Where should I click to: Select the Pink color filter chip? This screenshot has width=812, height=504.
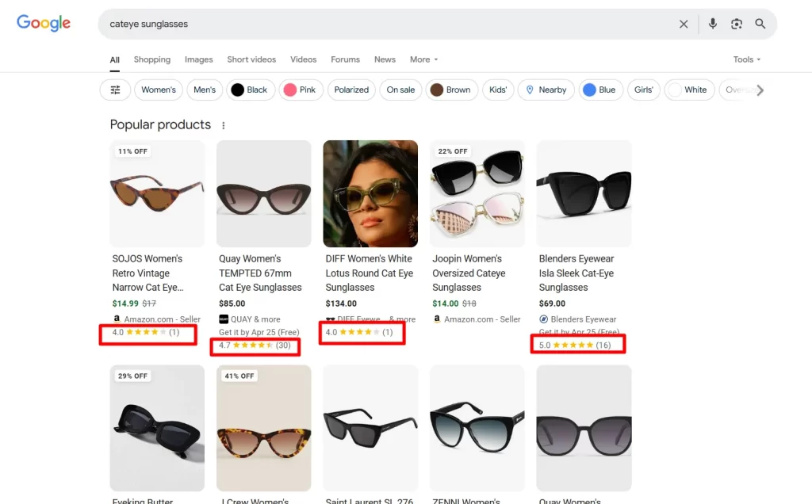[x=301, y=90]
